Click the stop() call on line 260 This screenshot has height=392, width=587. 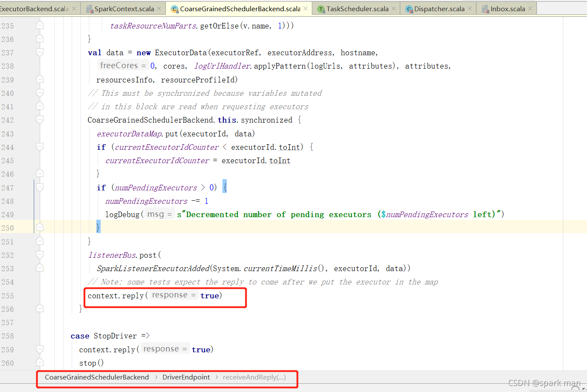point(91,363)
